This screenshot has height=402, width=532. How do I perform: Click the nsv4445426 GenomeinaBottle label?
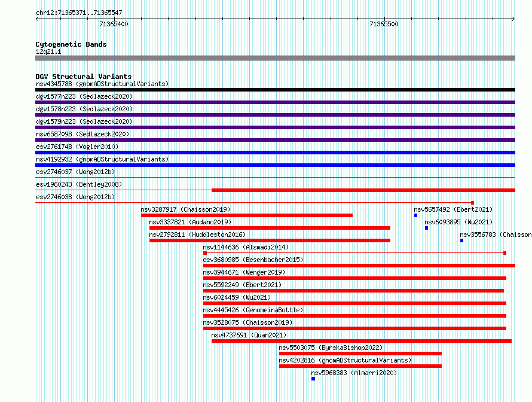click(253, 310)
